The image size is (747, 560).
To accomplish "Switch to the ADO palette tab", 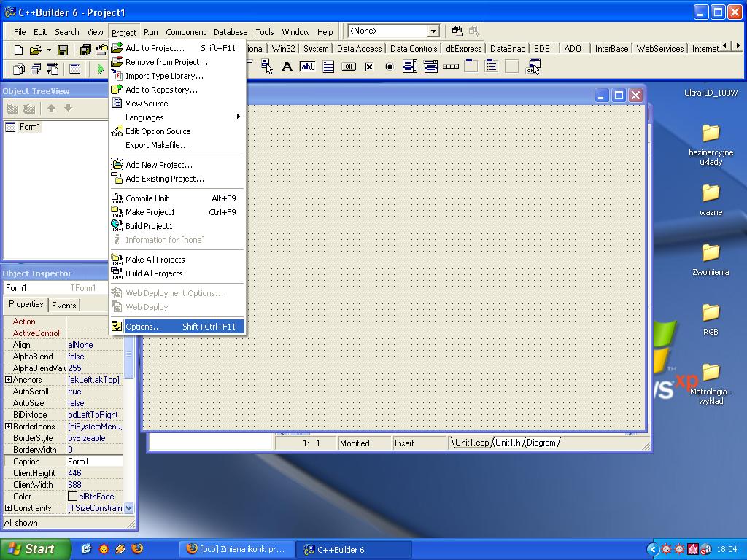I will [573, 49].
